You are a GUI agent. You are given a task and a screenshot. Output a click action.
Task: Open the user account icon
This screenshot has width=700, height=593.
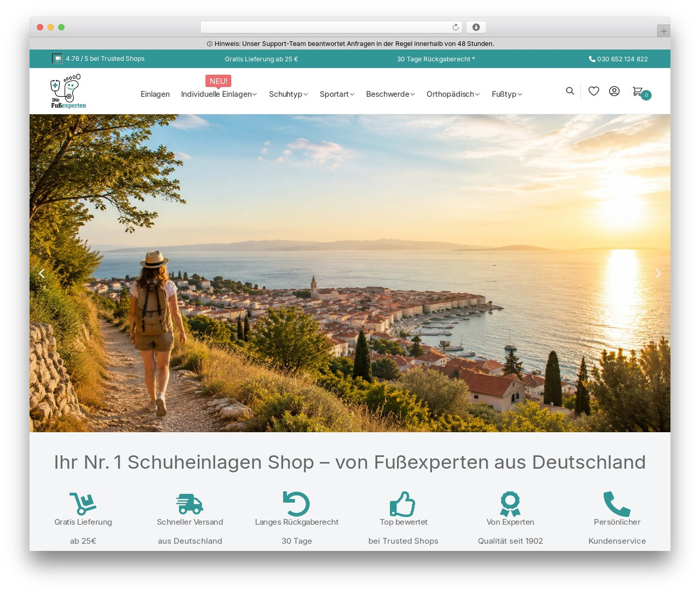614,91
